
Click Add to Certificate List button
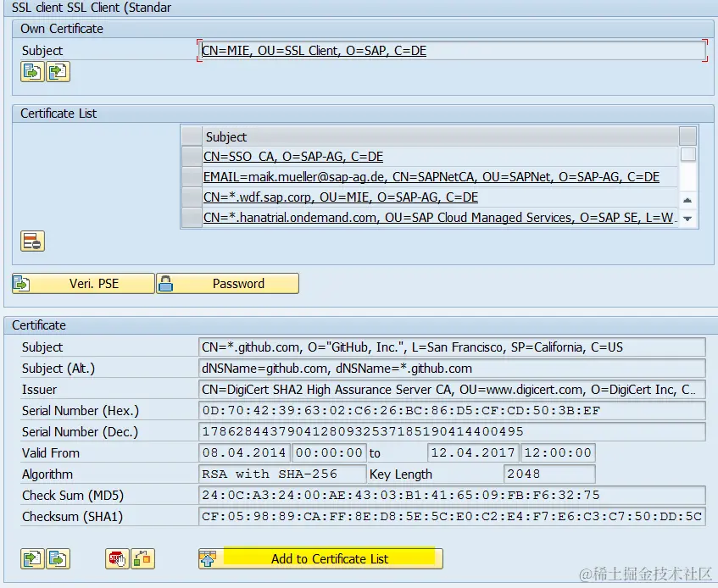[320, 558]
